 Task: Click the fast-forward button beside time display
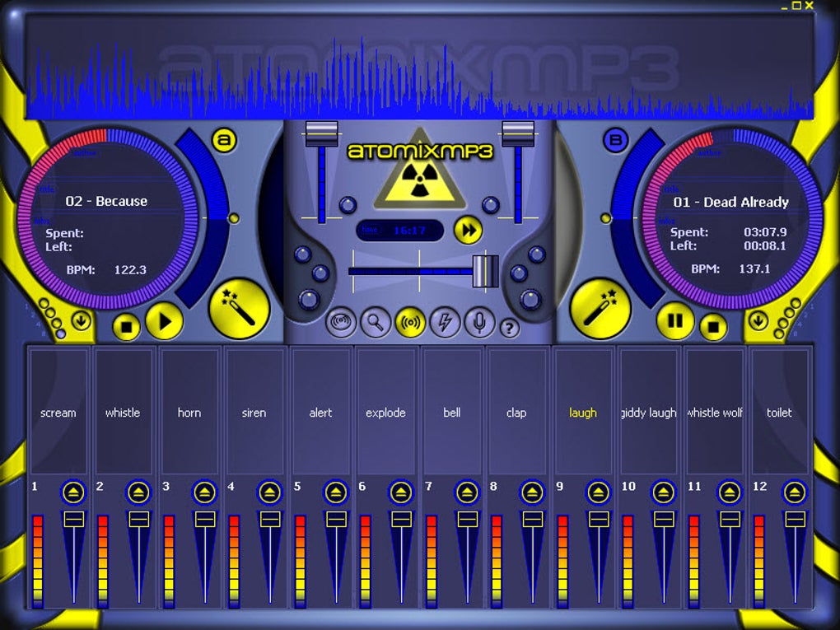(x=469, y=231)
